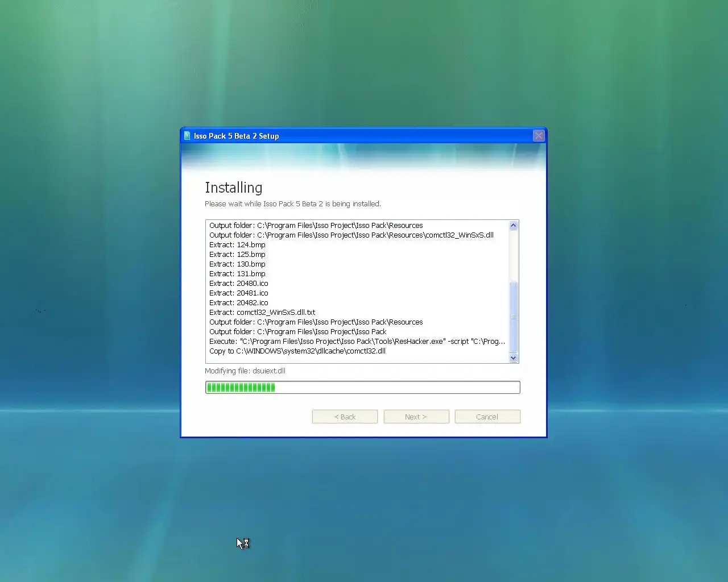
Task: Select the 'Extract: 20480.ico' log line
Action: click(x=239, y=284)
